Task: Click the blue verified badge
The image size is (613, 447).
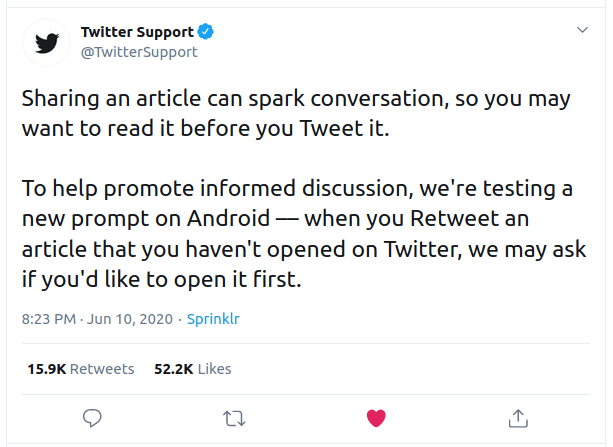Action: pos(203,32)
